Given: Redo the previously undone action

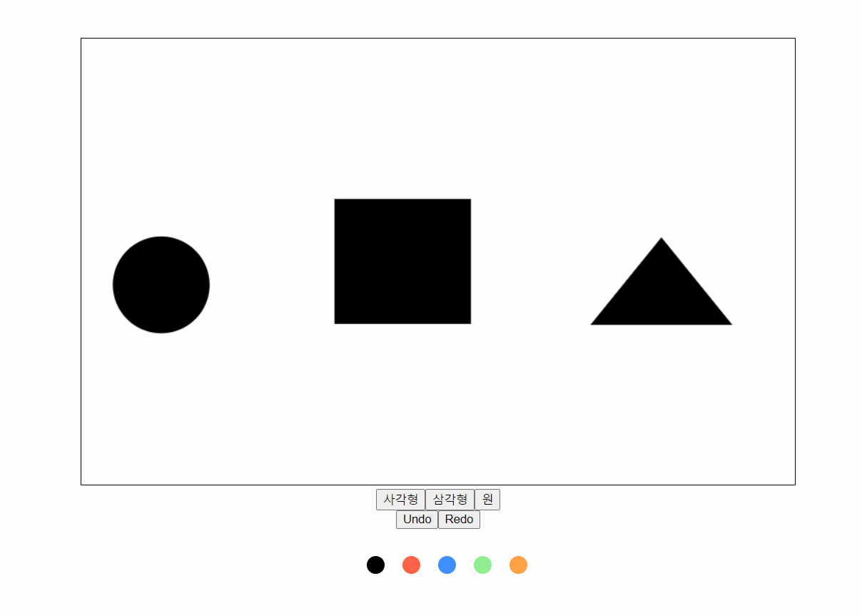Looking at the screenshot, I should (x=459, y=520).
